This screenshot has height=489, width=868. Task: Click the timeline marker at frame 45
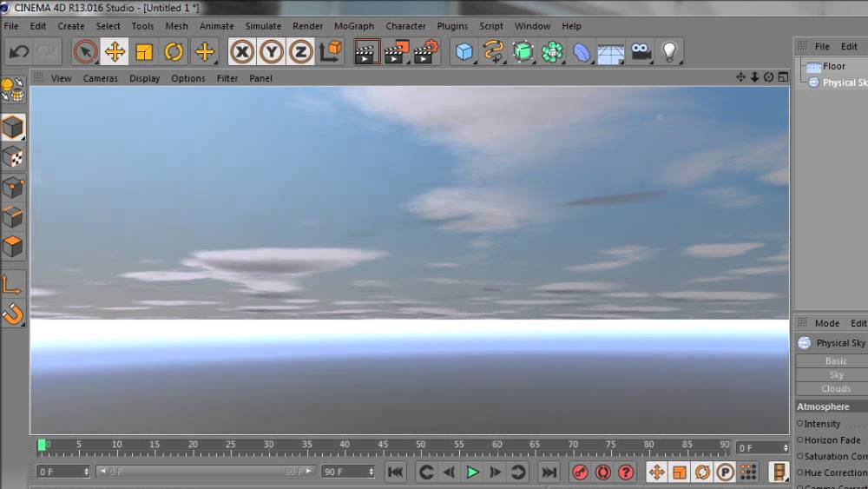[383, 446]
